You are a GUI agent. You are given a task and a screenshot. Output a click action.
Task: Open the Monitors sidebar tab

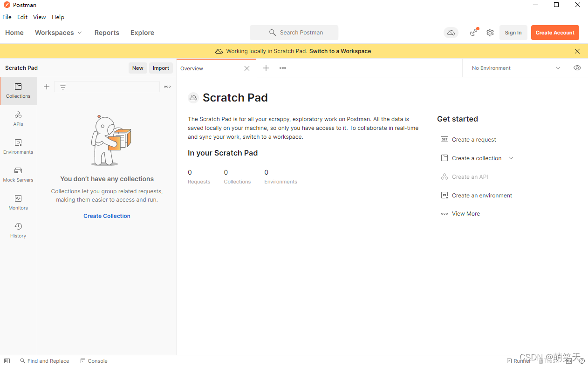18,203
